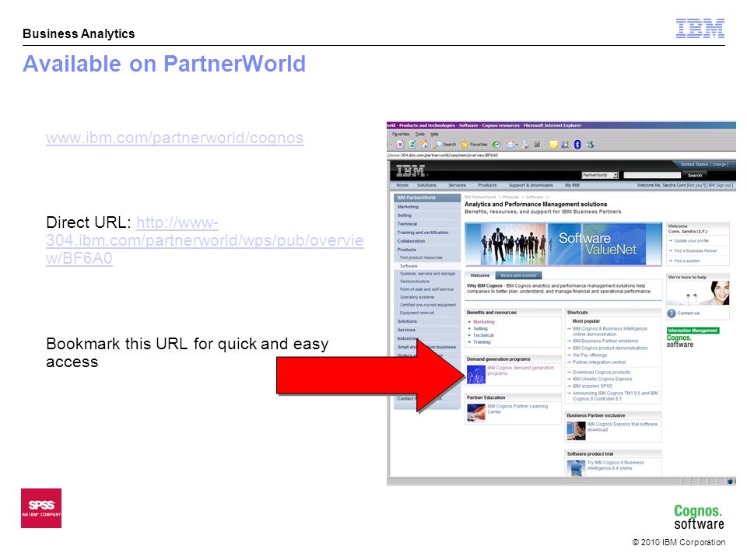Open the Help menu

(x=434, y=135)
